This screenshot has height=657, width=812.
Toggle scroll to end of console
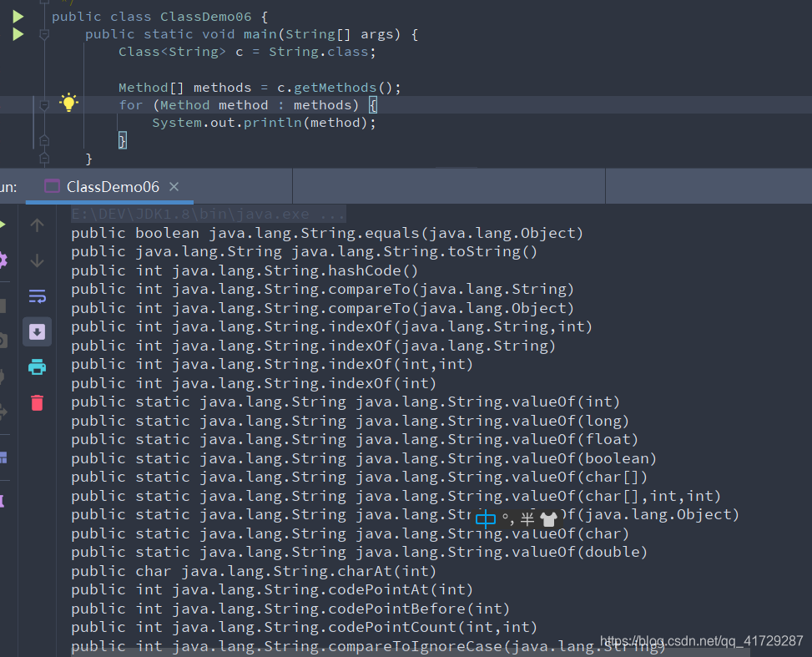(x=37, y=331)
